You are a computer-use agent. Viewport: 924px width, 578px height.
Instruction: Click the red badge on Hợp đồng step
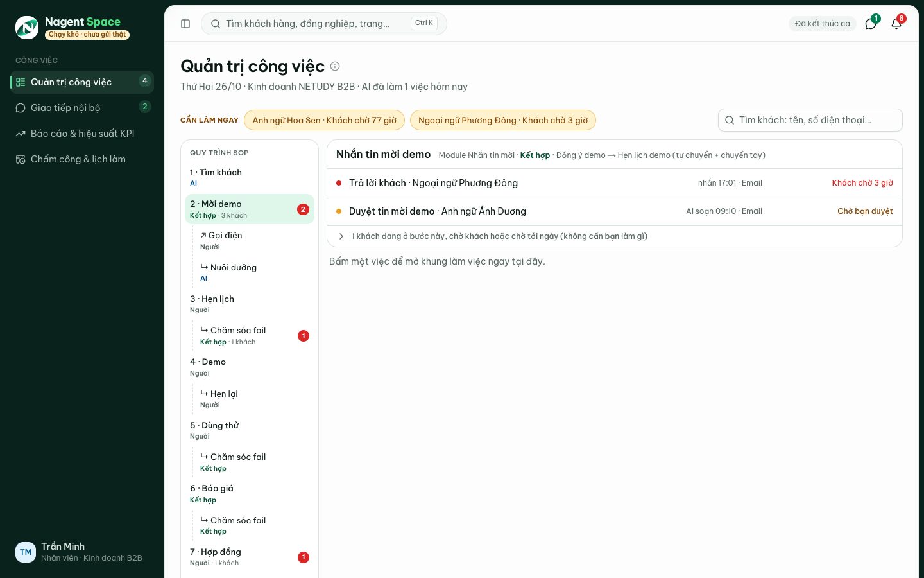click(x=304, y=557)
